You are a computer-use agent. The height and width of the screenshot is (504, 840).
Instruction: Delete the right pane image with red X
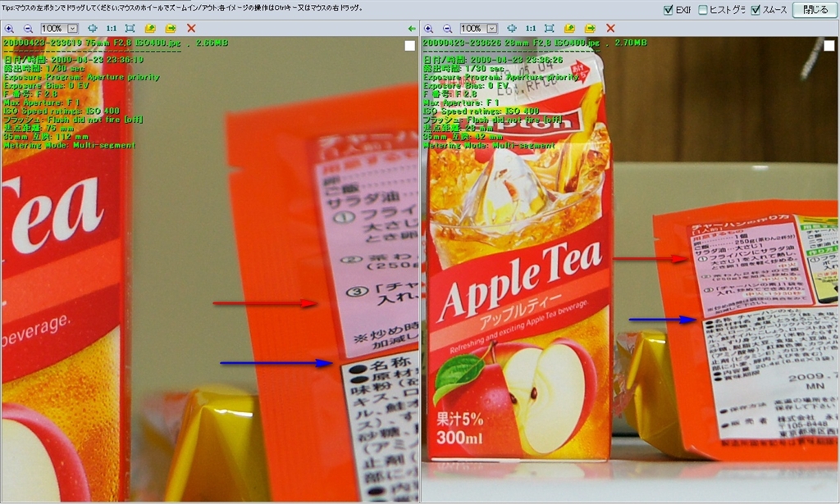[x=610, y=29]
